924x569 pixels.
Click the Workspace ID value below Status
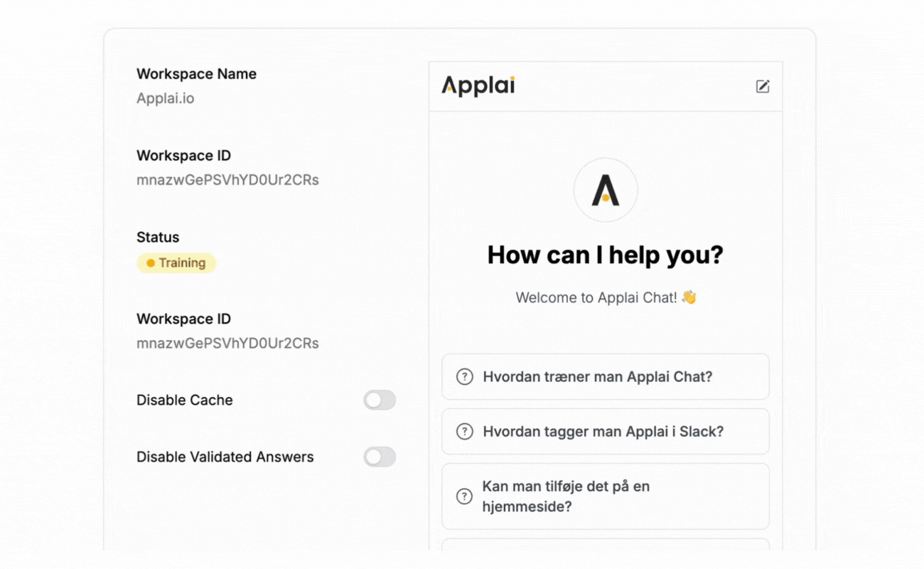coord(227,344)
